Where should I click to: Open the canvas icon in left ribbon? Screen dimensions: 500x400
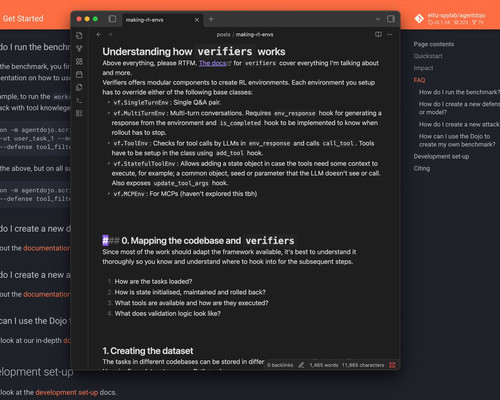[79, 61]
